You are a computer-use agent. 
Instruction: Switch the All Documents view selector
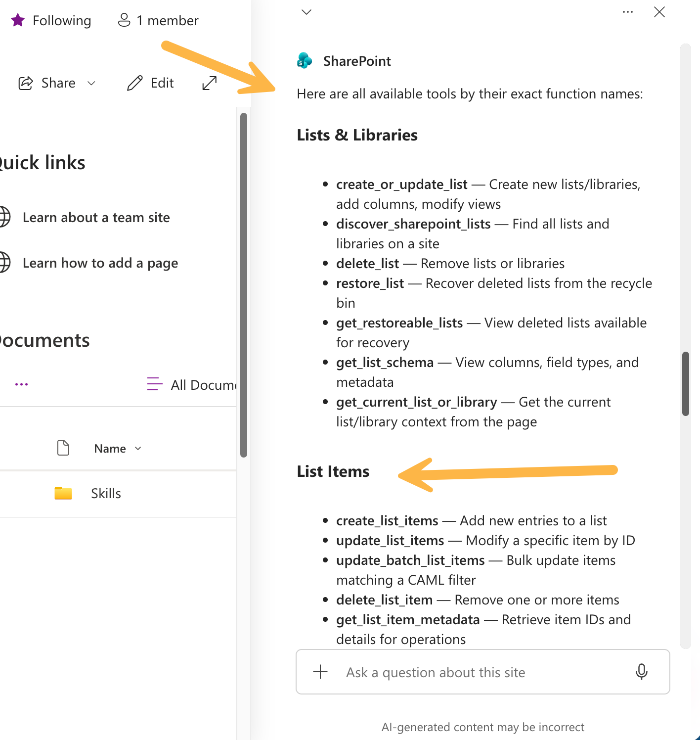pyautogui.click(x=192, y=384)
